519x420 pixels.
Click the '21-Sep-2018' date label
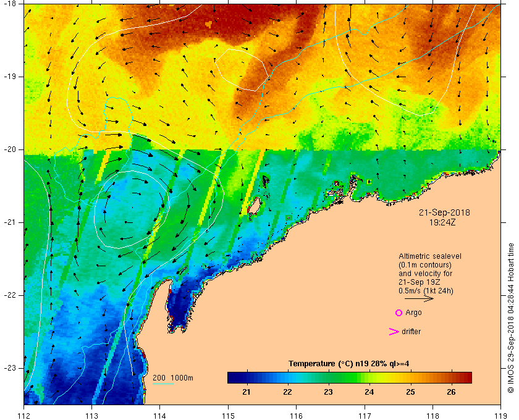444,212
